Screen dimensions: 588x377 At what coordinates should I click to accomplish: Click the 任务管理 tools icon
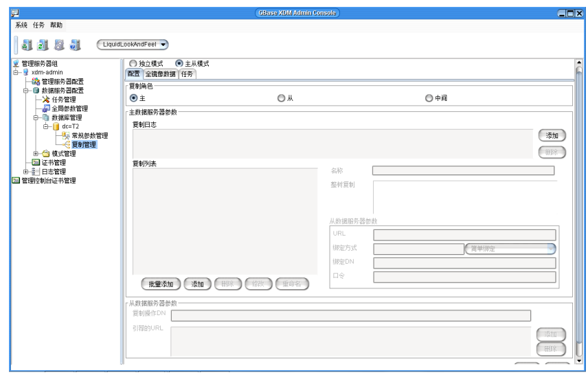[x=46, y=100]
